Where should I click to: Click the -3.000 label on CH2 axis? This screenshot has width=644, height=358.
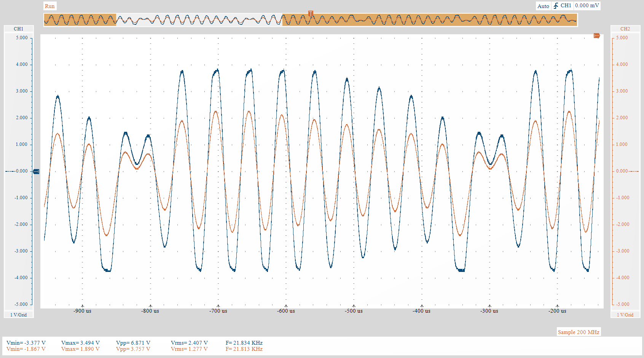pyautogui.click(x=623, y=251)
